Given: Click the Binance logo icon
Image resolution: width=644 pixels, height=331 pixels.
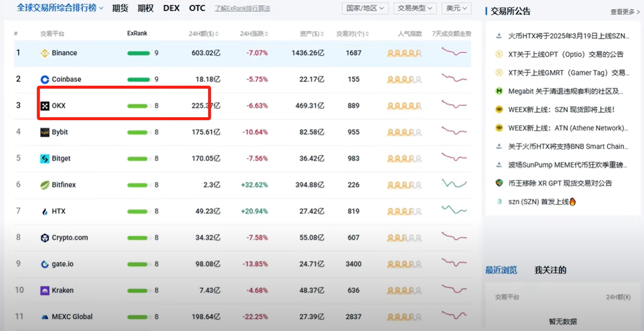Looking at the screenshot, I should tap(45, 53).
